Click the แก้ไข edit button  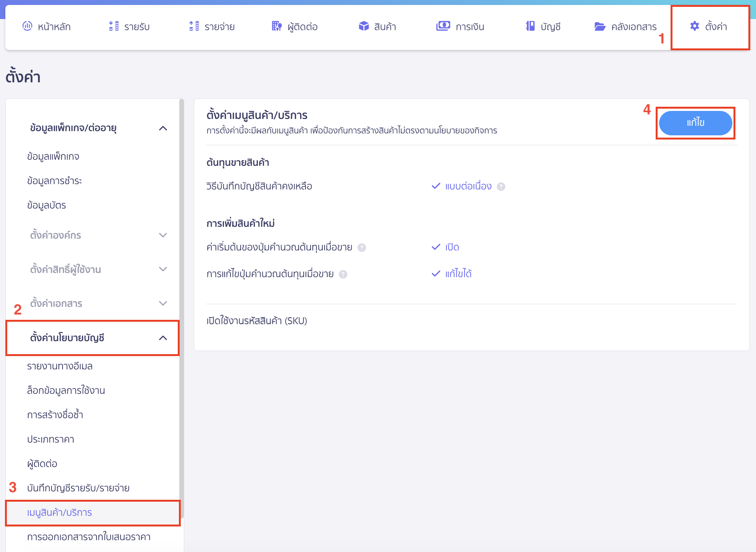tap(695, 123)
